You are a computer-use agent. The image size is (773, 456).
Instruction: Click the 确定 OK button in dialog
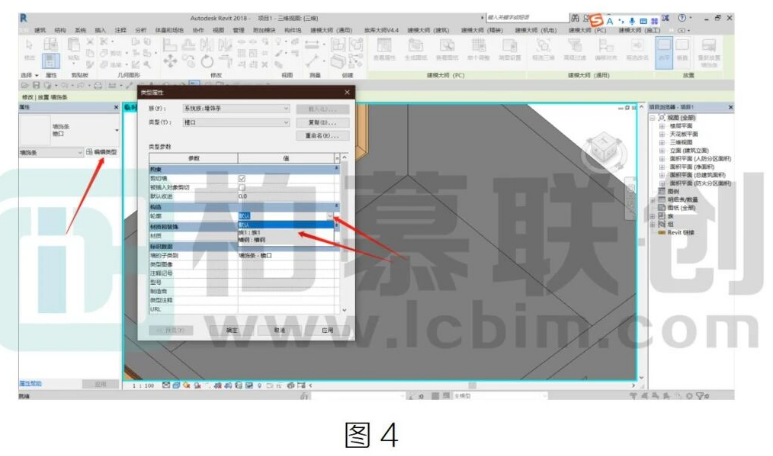232,330
